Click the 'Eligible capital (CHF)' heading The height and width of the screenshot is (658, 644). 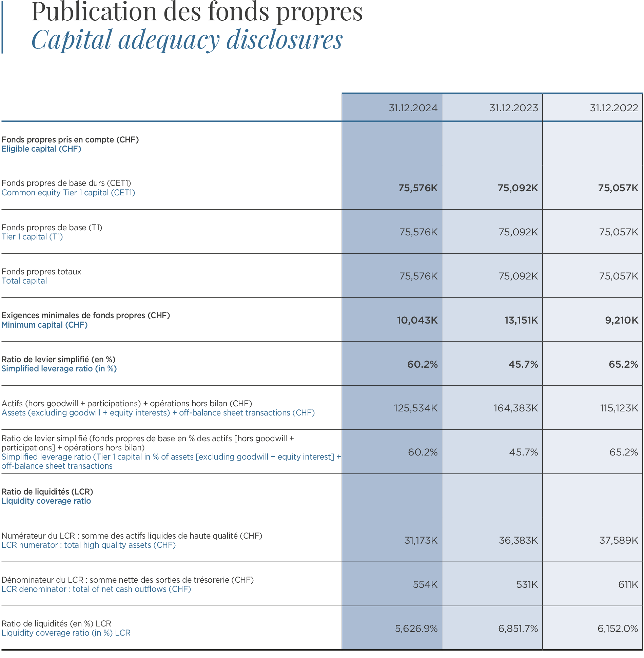click(41, 149)
